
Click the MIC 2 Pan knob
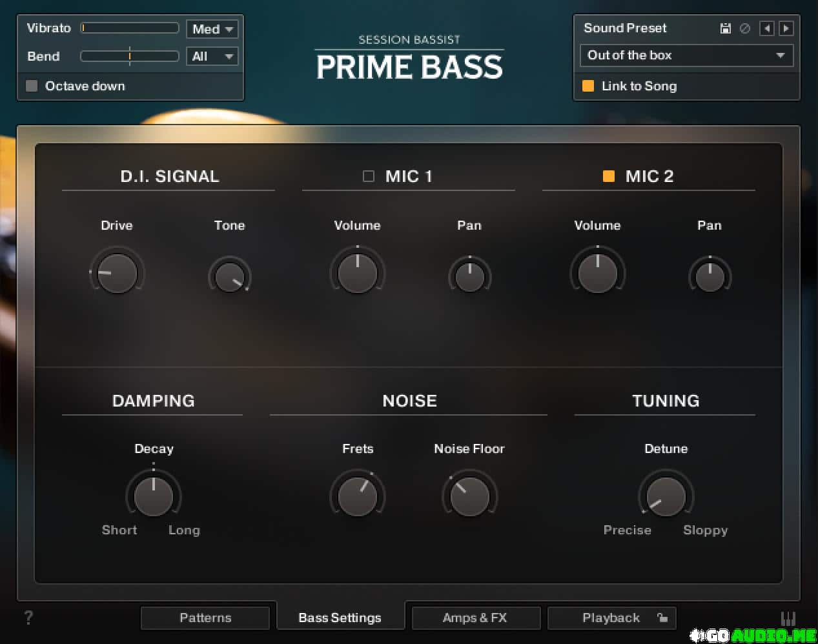tap(710, 277)
